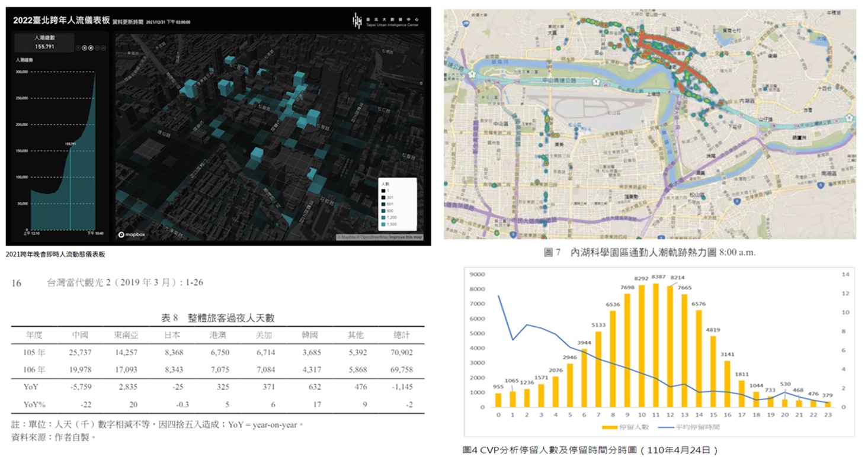
Task: Click the caption 圖4 CVP分析停留人數及停留時間分時圖
Action: tap(590, 450)
